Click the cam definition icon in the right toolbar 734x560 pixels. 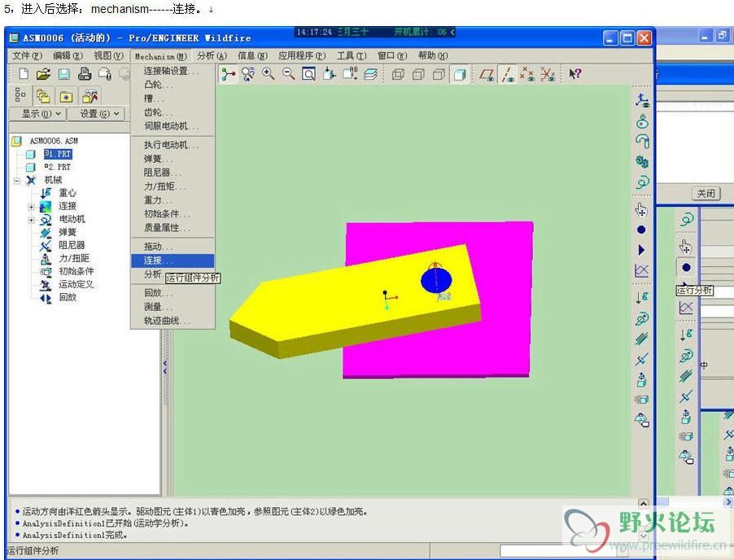pos(642,121)
